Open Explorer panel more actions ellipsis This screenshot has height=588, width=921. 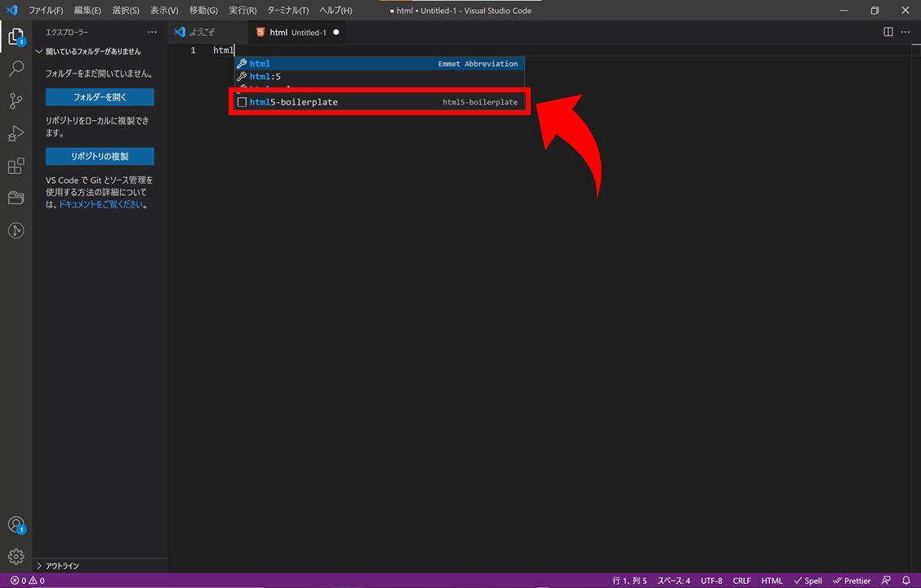click(x=152, y=32)
